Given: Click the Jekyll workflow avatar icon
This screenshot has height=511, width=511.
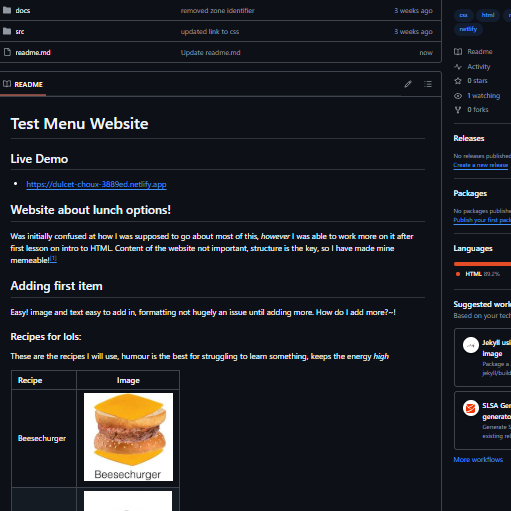Looking at the screenshot, I should pyautogui.click(x=471, y=345).
